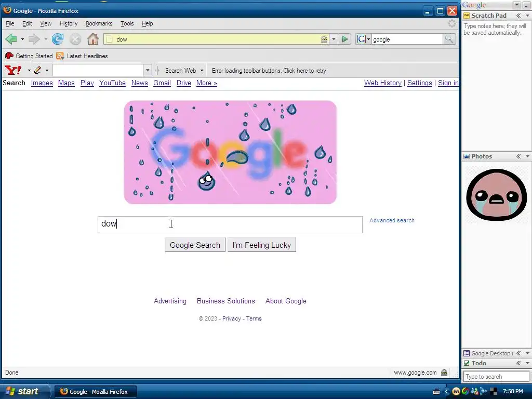
Task: Click the padlock icon in the status bar
Action: pyautogui.click(x=444, y=373)
